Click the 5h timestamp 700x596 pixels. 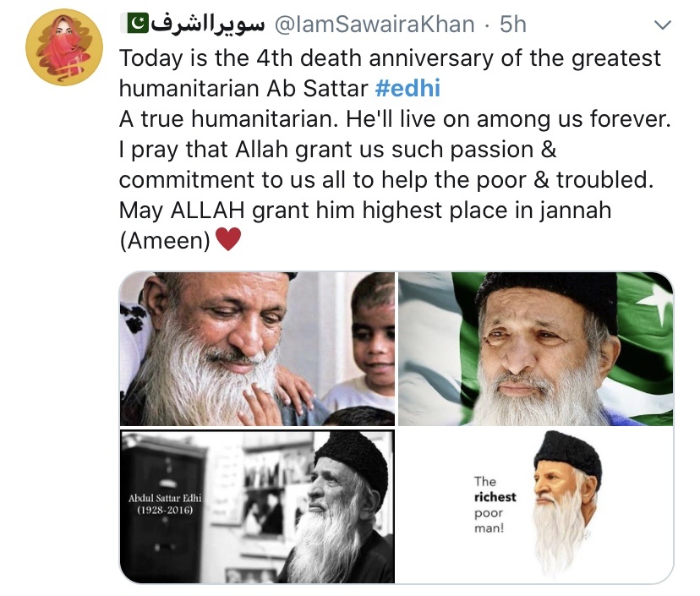click(x=513, y=25)
